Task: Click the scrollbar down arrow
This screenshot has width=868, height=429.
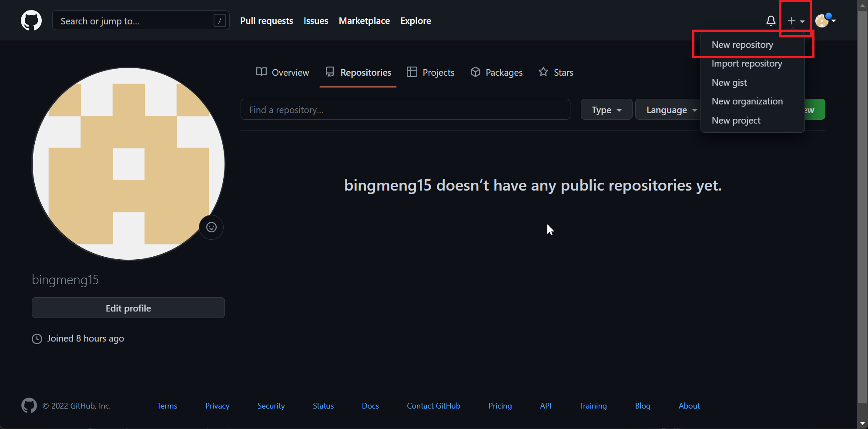Action: tap(862, 423)
